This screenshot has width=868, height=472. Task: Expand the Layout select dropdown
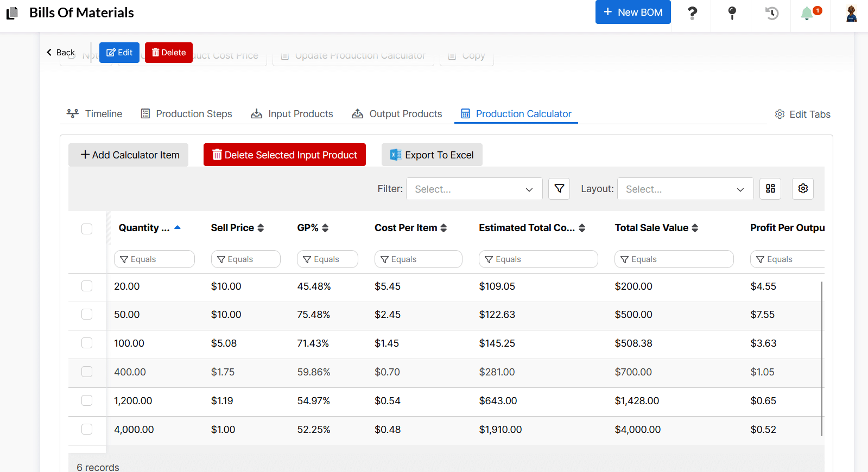click(x=685, y=189)
